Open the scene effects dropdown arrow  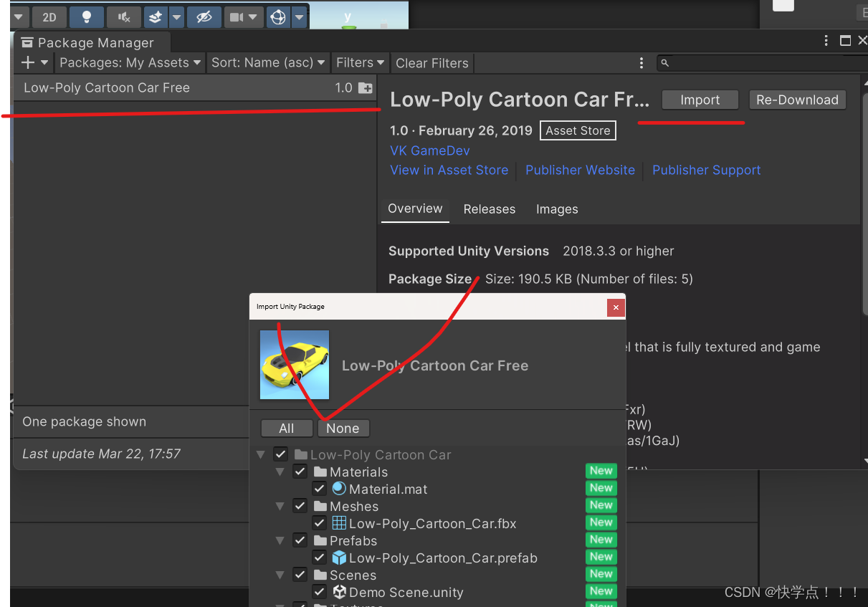pyautogui.click(x=176, y=17)
